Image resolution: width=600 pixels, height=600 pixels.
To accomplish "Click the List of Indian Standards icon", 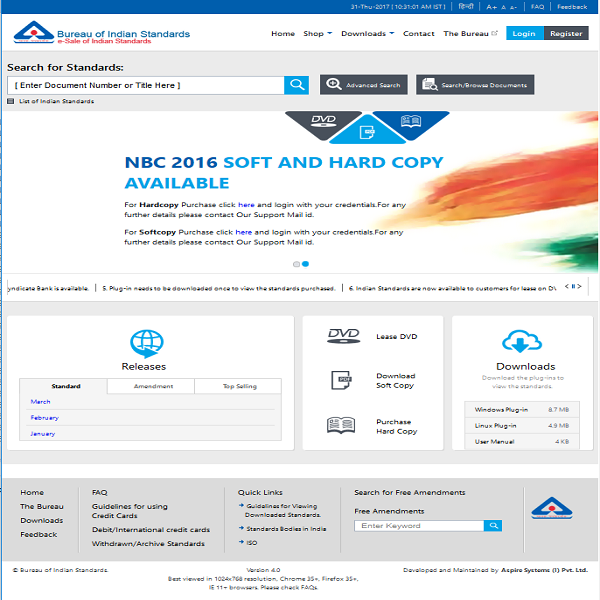I will tap(11, 101).
